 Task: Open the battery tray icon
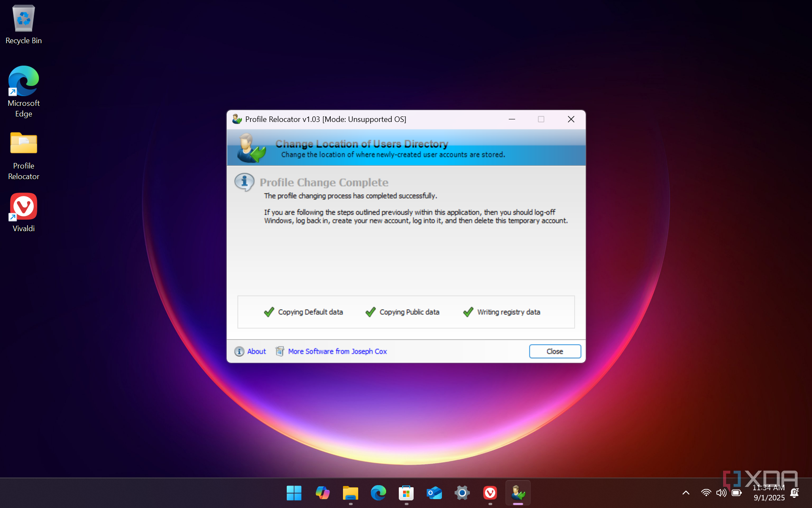tap(737, 493)
